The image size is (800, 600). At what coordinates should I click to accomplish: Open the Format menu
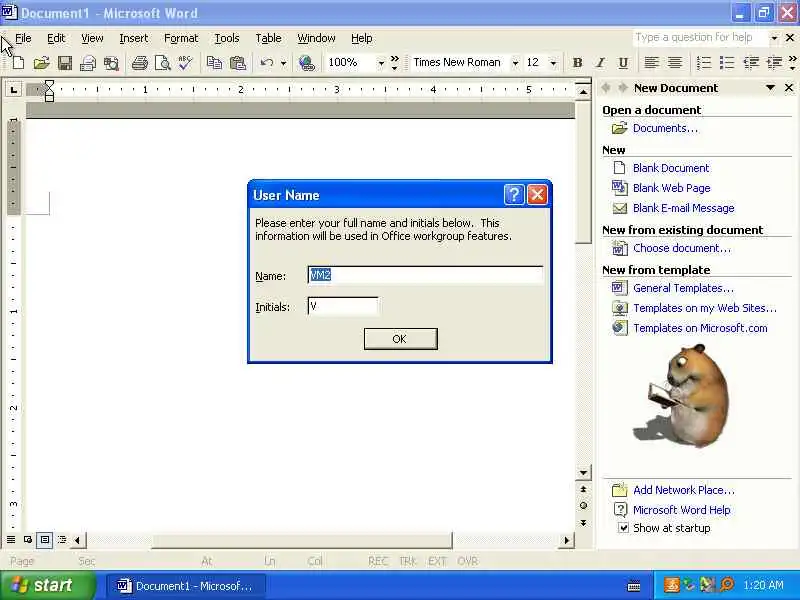[x=181, y=38]
